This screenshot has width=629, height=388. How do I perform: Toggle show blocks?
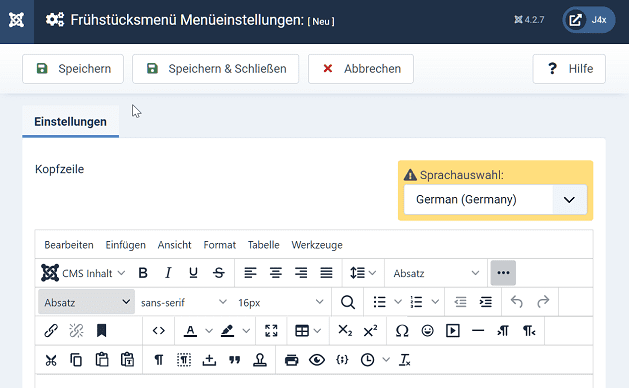(184, 360)
